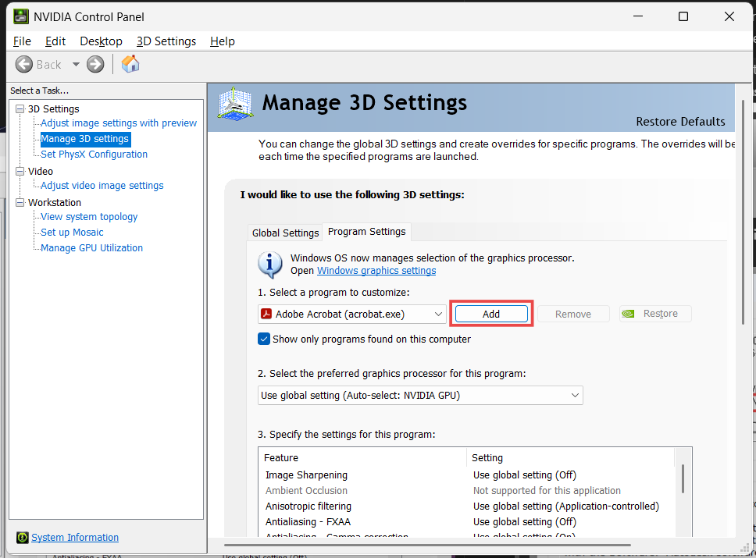Collapse the 3D Settings tree node

(20, 109)
